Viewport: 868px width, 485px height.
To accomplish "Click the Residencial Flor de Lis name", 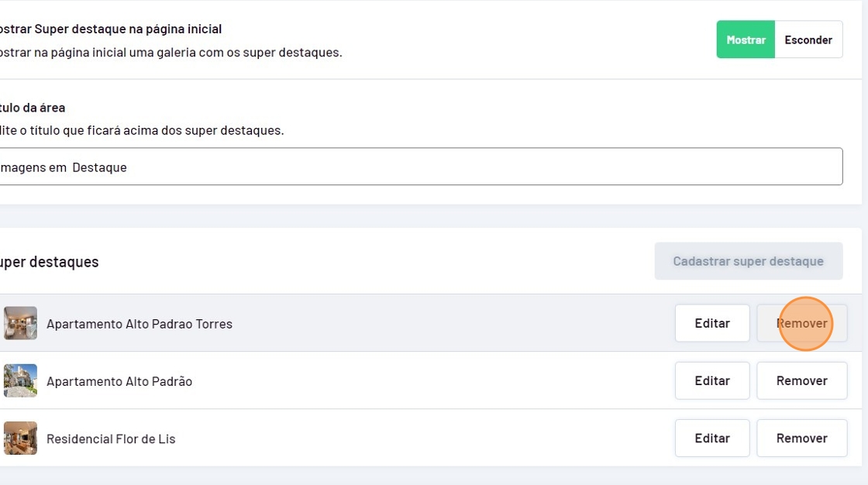I will pos(111,439).
